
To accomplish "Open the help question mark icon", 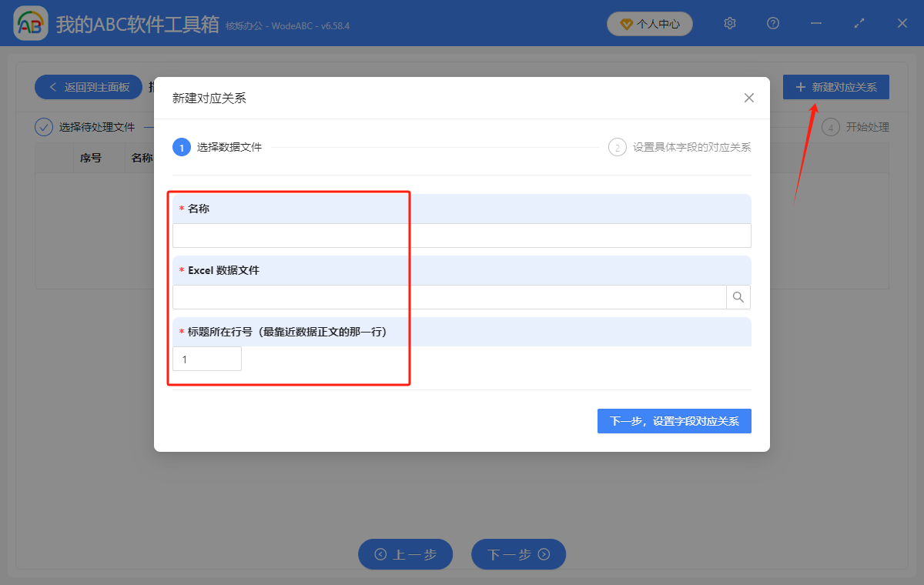I will pos(772,23).
